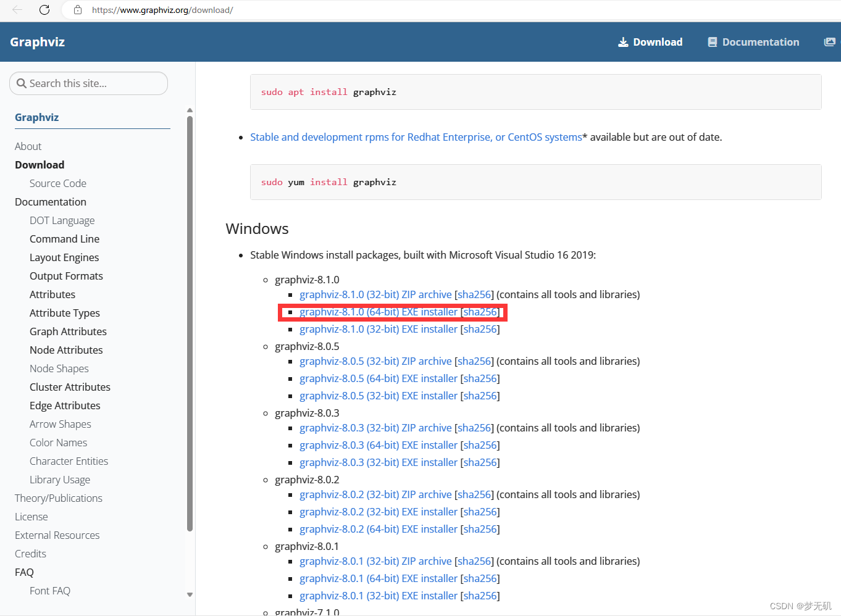This screenshot has width=841, height=616.
Task: Open the Library Usage page
Action: (60, 480)
